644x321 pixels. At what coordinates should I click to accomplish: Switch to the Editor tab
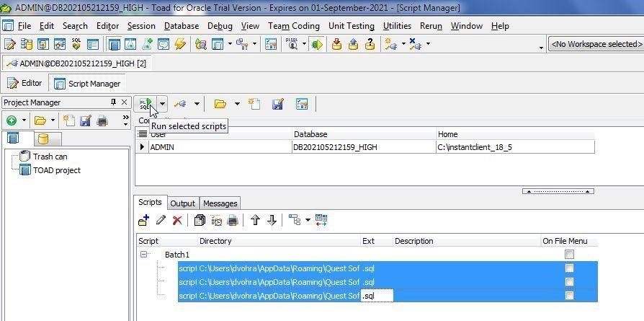coord(24,83)
